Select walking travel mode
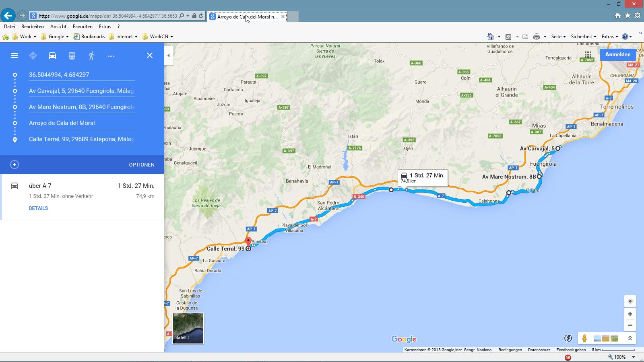Image resolution: width=644 pixels, height=362 pixels. click(91, 56)
